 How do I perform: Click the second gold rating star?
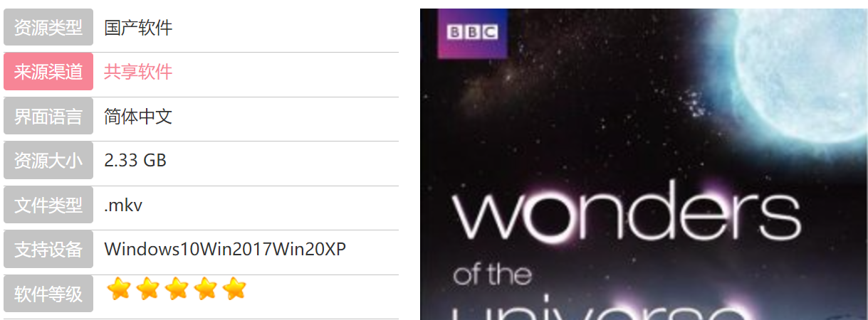click(x=148, y=289)
